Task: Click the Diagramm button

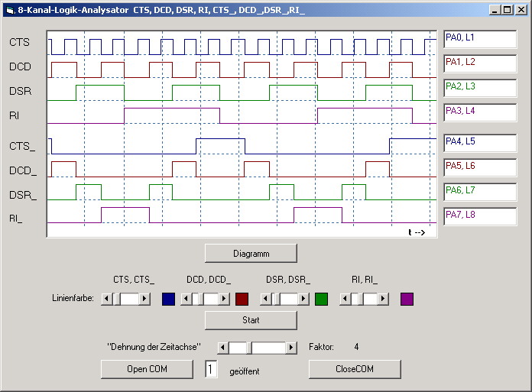Action: point(251,253)
